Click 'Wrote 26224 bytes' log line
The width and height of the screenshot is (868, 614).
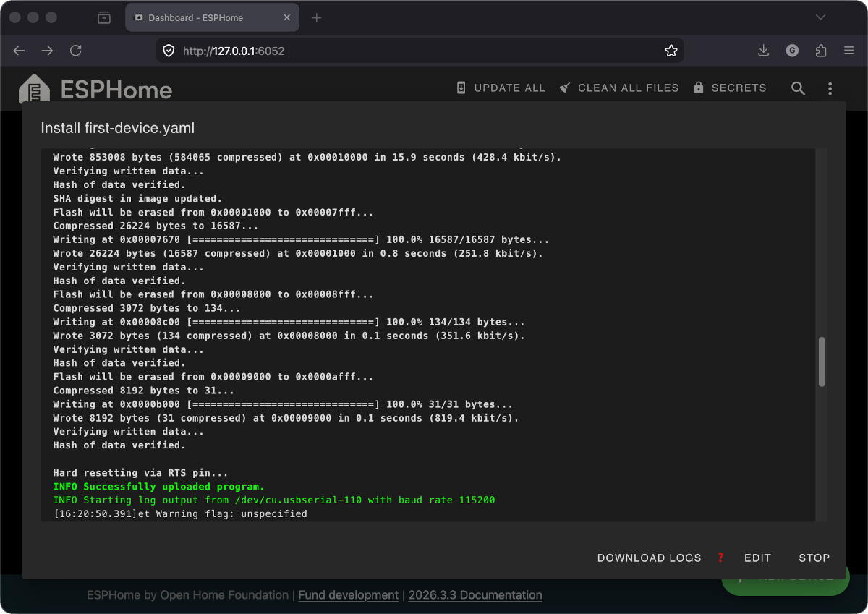point(299,253)
